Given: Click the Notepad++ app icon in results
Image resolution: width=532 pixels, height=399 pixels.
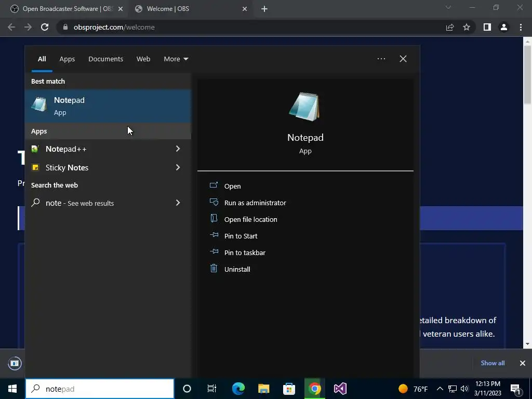Looking at the screenshot, I should coord(35,149).
